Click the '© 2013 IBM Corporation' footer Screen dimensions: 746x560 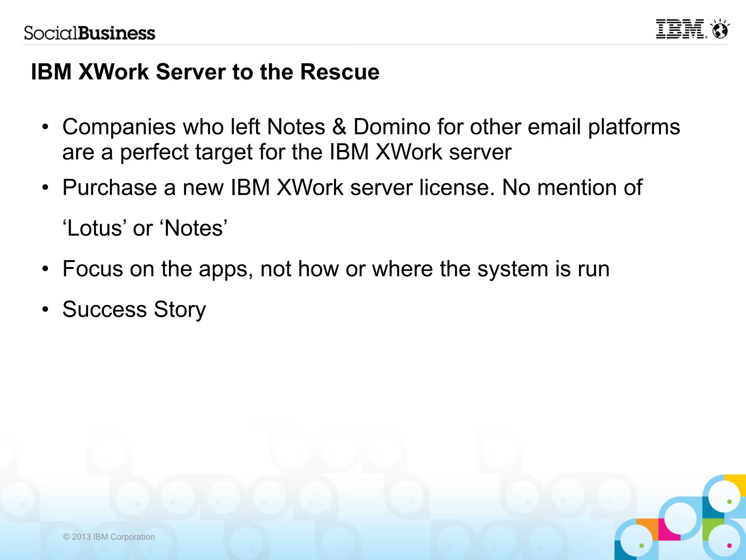tap(109, 537)
